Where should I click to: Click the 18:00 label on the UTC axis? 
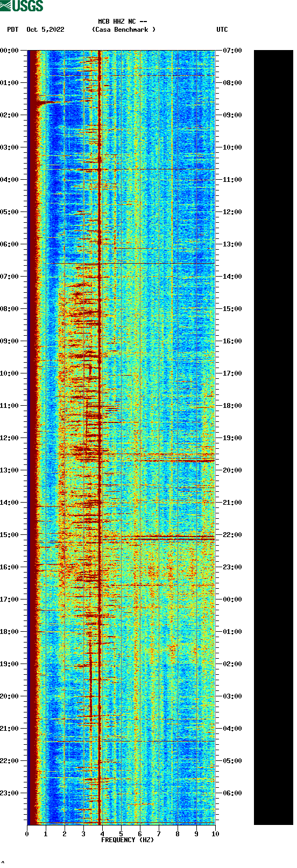tap(232, 406)
